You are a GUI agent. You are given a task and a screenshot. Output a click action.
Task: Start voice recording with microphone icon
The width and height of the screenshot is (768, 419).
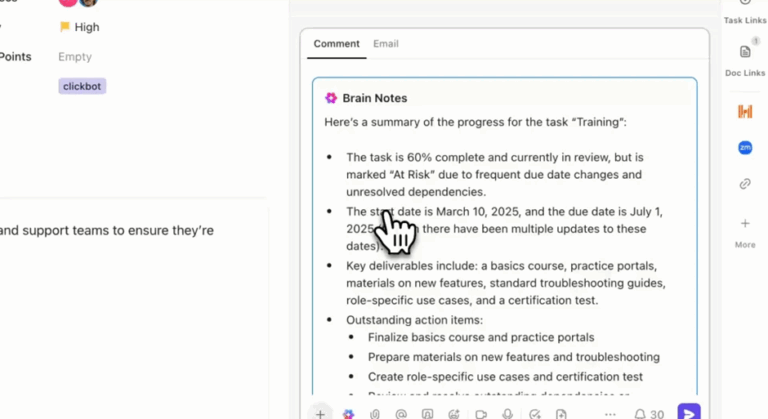point(508,413)
